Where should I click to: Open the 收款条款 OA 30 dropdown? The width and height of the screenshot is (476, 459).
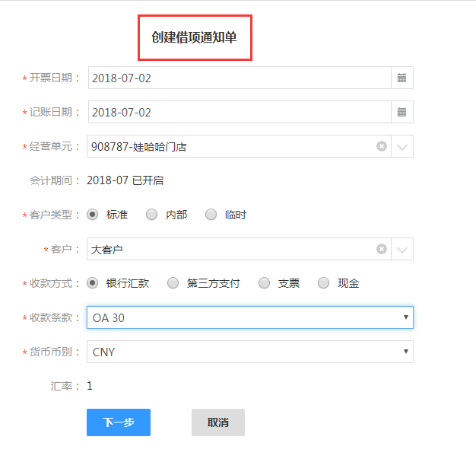[x=250, y=317]
